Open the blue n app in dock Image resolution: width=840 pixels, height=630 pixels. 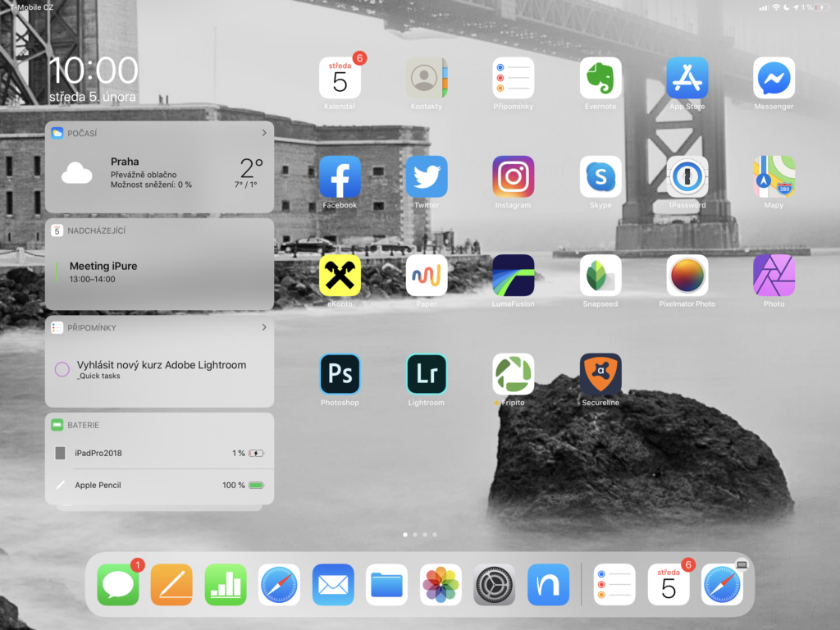tap(548, 584)
